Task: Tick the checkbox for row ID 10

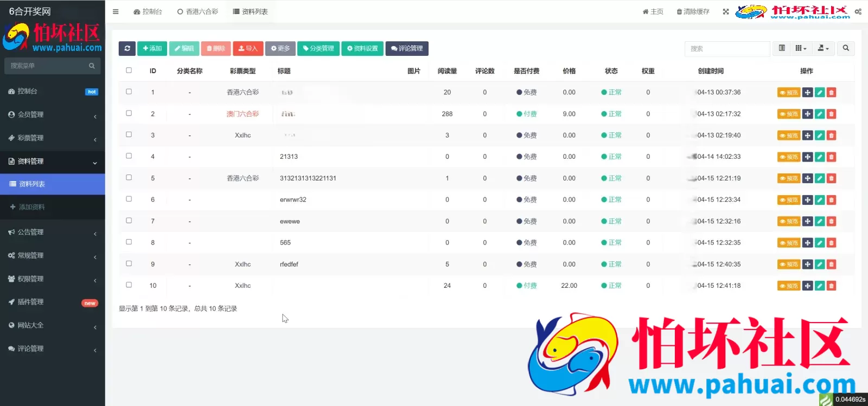Action: click(129, 285)
